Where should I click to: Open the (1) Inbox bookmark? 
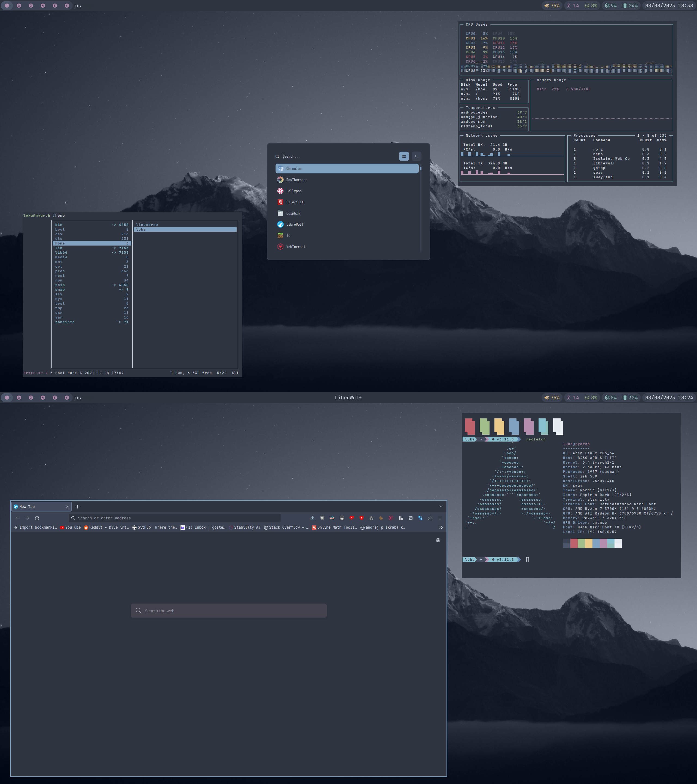coord(203,527)
